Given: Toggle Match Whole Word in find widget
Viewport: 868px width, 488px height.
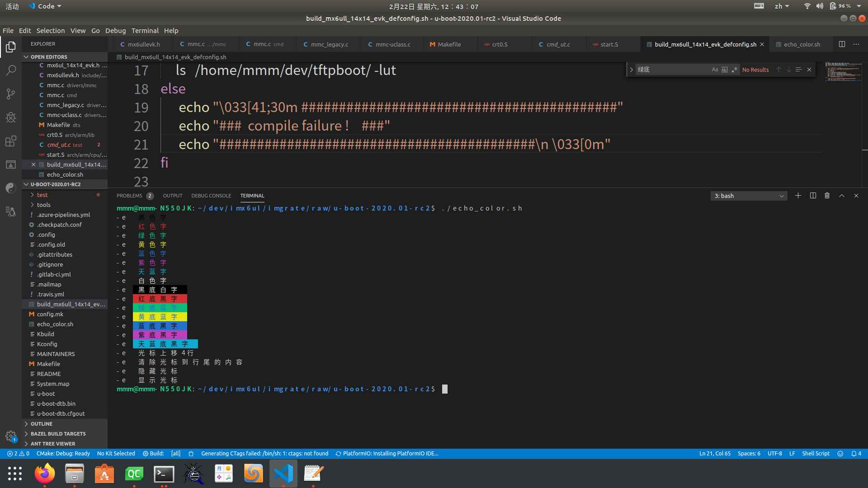Looking at the screenshot, I should 725,70.
